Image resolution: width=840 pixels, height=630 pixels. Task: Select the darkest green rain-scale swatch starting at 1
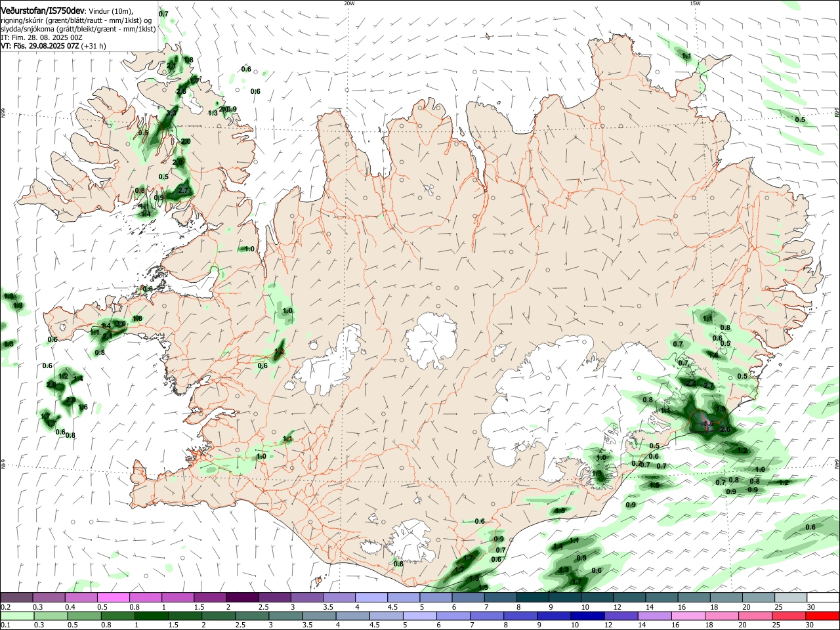151,616
